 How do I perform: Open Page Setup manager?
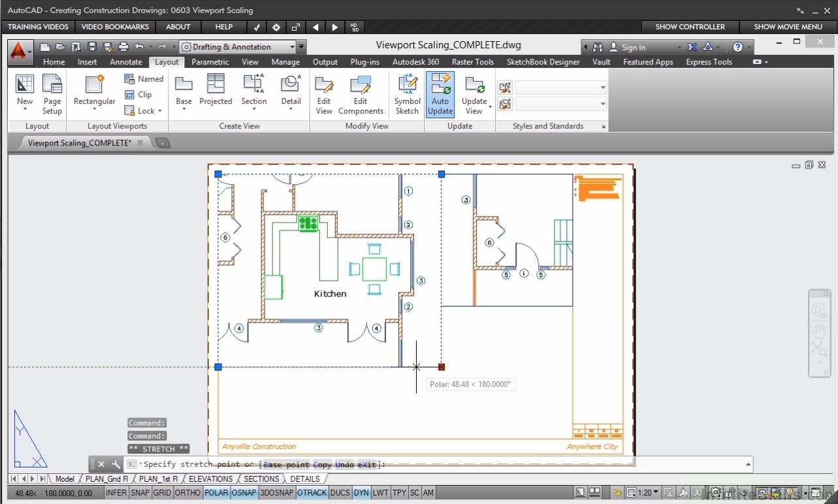click(52, 95)
